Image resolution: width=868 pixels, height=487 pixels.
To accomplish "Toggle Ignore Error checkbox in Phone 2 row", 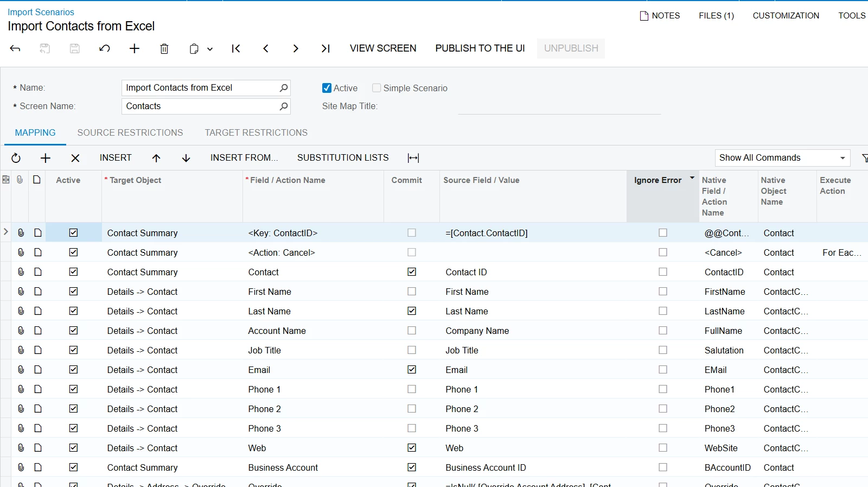I will pos(663,409).
